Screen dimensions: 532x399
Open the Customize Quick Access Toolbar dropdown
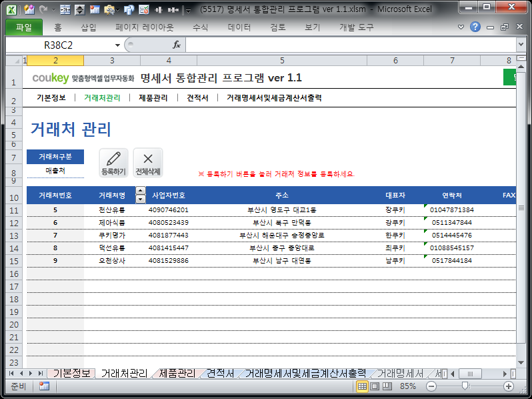pyautogui.click(x=188, y=11)
